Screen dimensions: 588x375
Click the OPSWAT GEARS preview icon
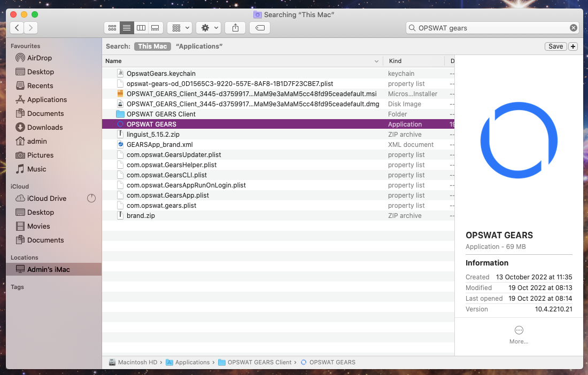pos(519,140)
